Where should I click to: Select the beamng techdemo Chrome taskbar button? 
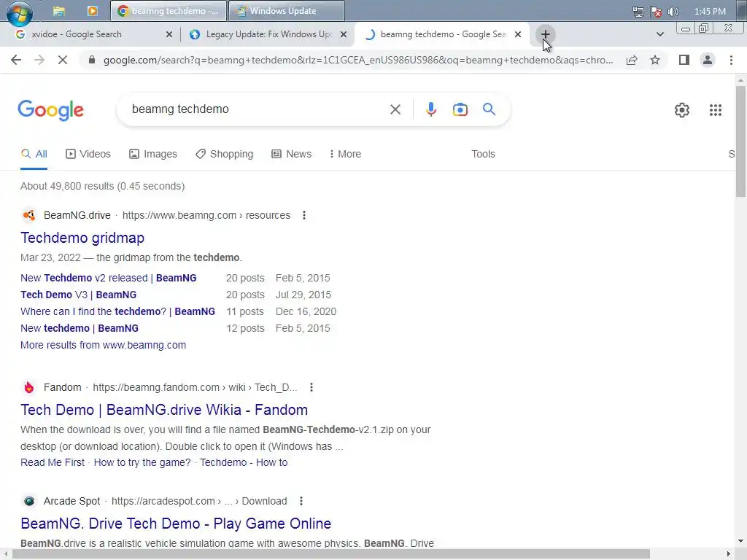169,10
